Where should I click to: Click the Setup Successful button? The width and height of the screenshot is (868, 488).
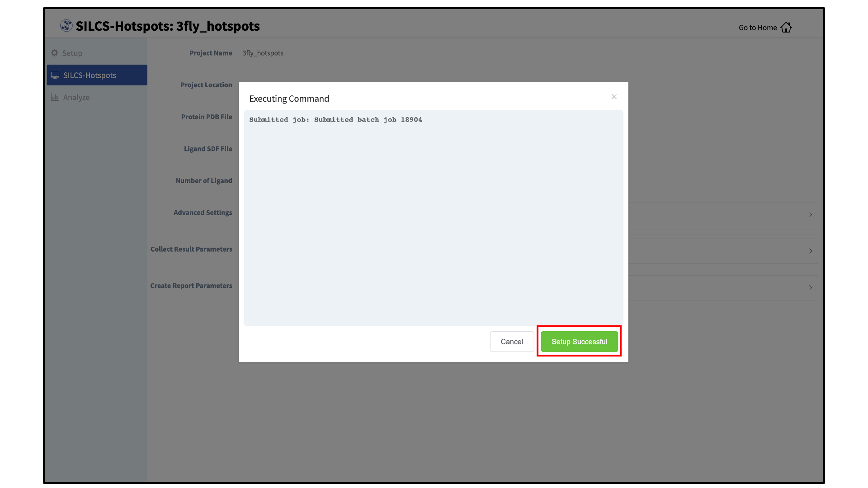[579, 342]
